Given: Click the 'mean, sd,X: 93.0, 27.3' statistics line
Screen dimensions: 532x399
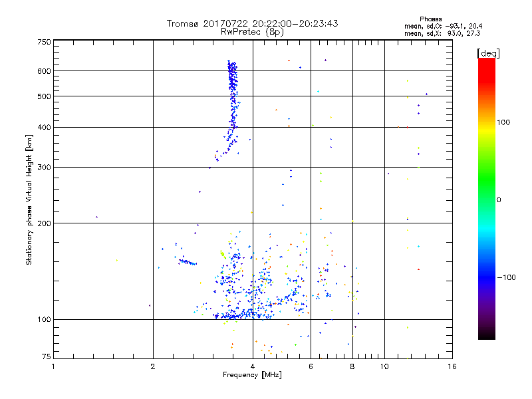Looking at the screenshot, I should tap(442, 33).
